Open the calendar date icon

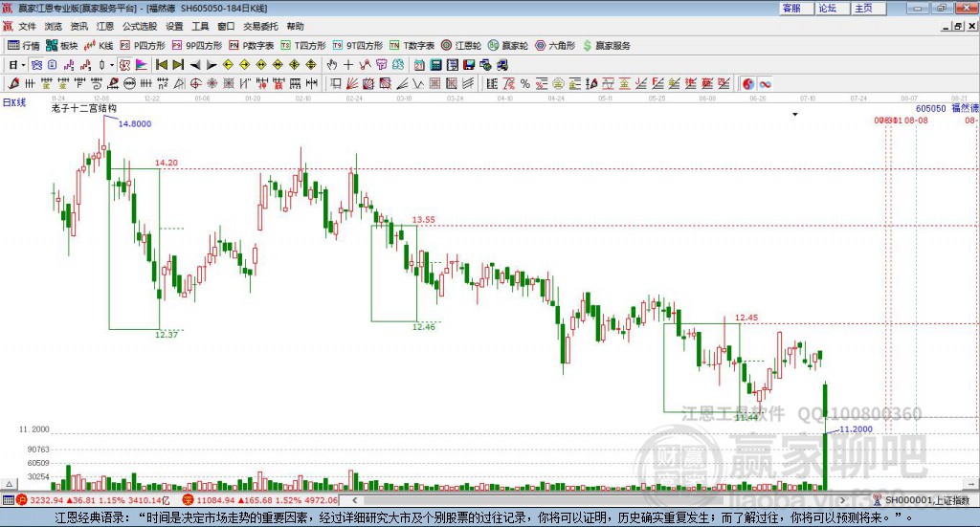pyautogui.click(x=419, y=65)
